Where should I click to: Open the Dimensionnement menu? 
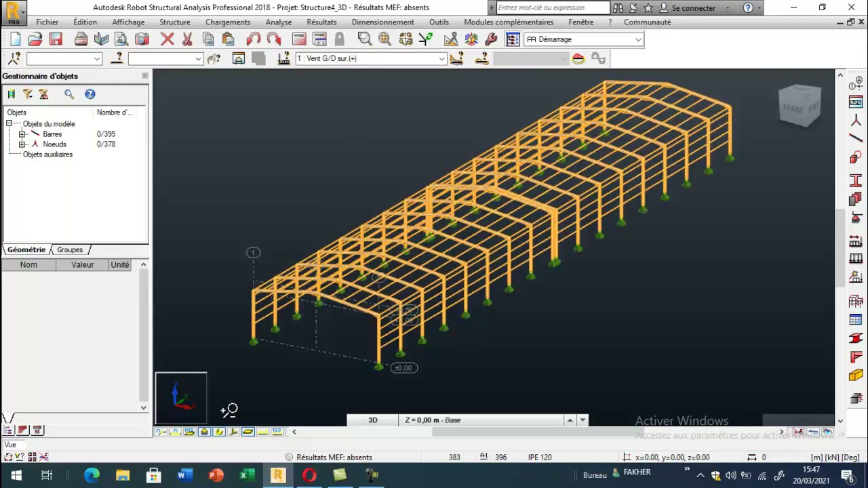click(x=382, y=22)
